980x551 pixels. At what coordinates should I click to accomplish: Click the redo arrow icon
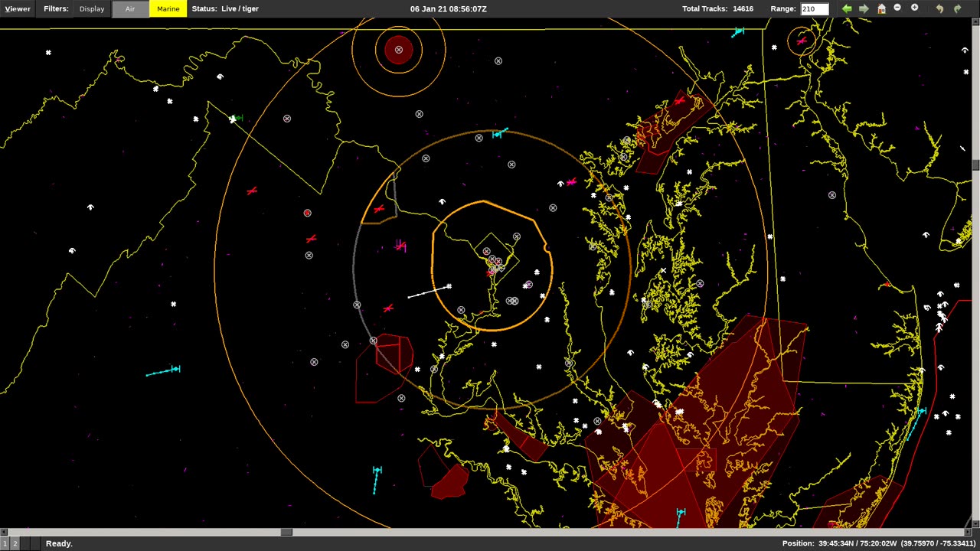[x=957, y=8]
